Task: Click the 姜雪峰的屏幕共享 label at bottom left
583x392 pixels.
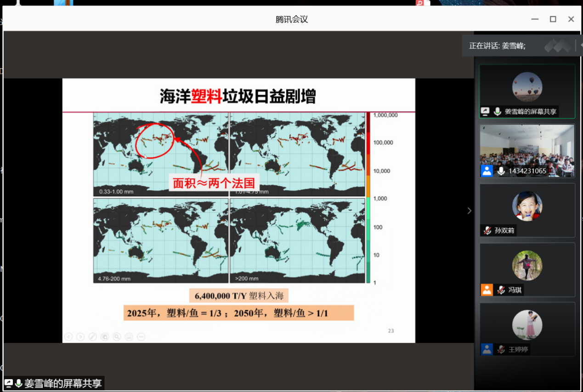Action: (63, 383)
